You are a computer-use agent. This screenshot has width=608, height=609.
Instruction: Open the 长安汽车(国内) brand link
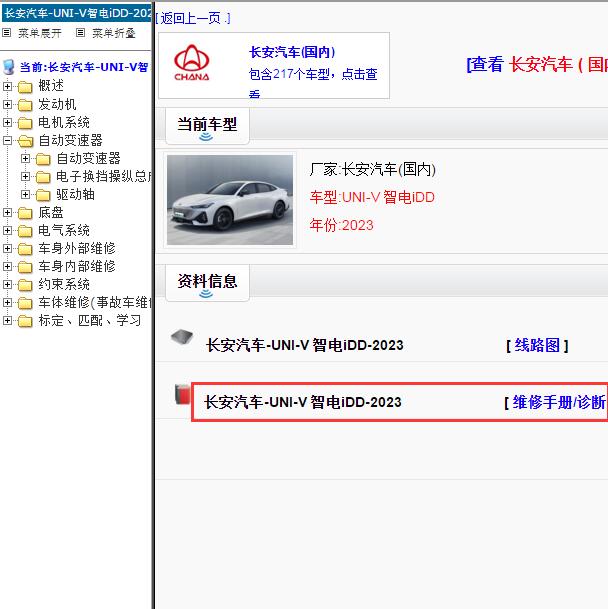292,52
